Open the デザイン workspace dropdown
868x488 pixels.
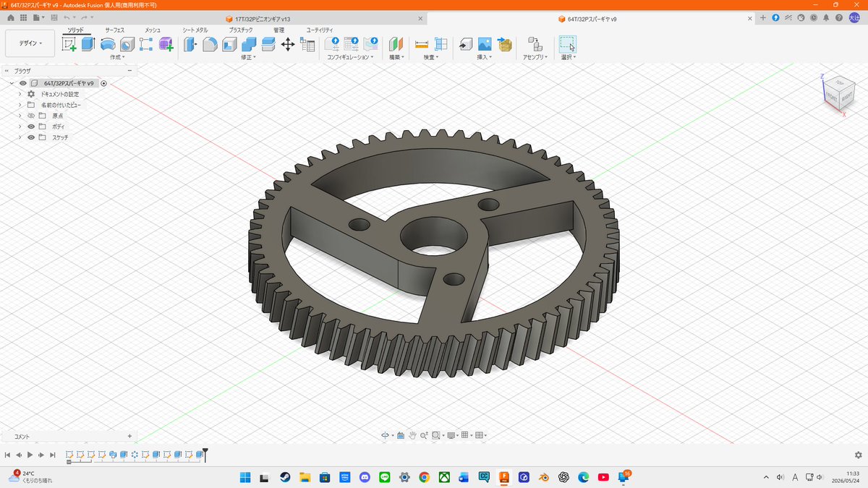pyautogui.click(x=30, y=43)
